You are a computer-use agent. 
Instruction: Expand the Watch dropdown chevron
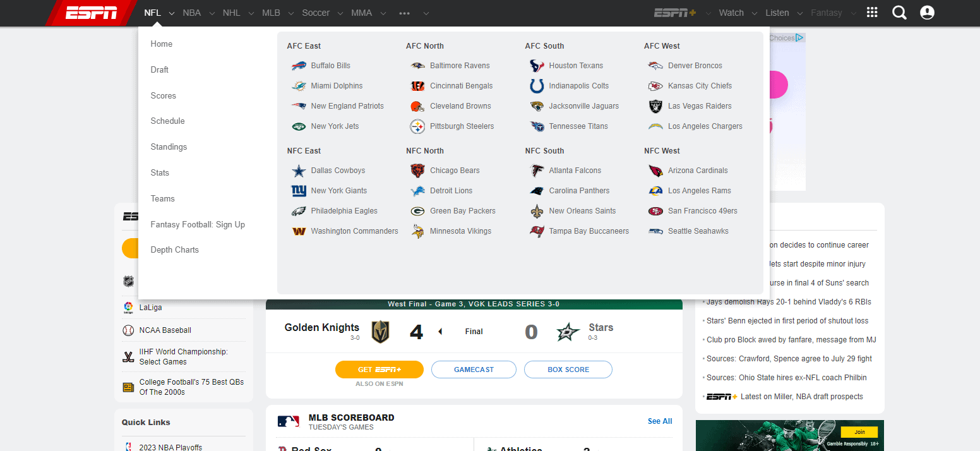tap(755, 13)
